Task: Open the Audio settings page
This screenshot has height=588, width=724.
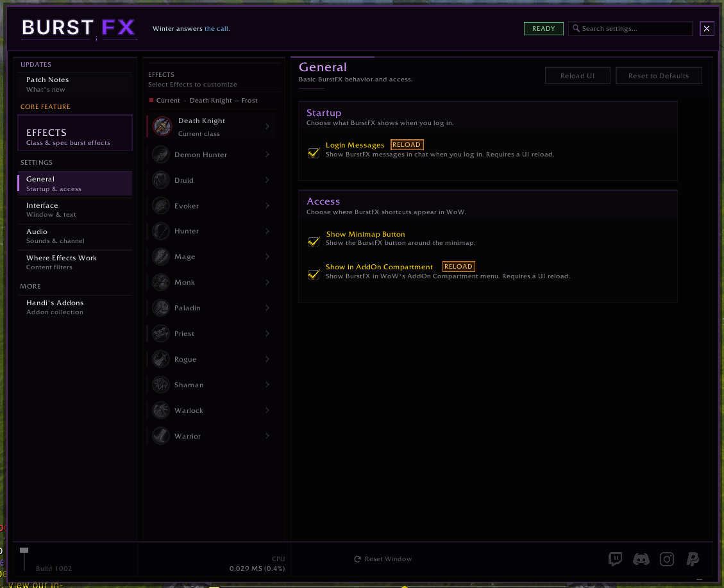Action: point(75,236)
